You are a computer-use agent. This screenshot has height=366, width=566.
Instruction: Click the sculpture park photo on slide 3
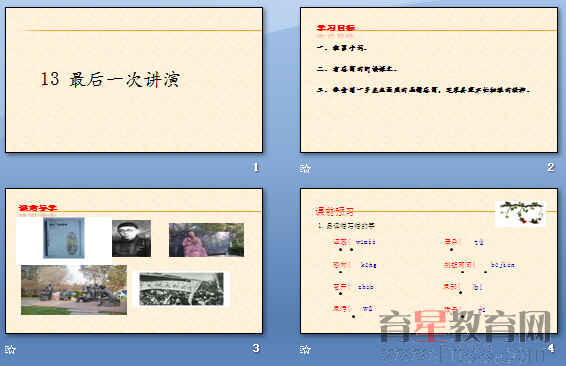coord(74,290)
